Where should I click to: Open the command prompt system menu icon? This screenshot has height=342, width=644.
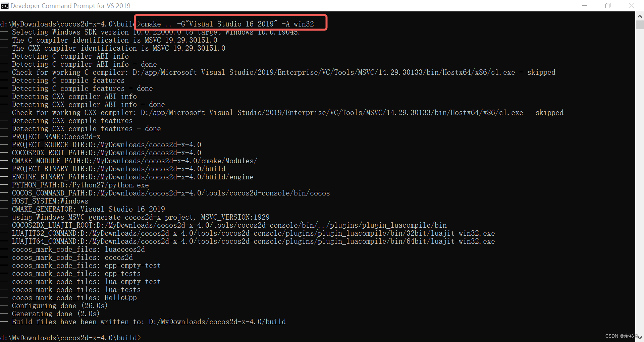point(5,6)
